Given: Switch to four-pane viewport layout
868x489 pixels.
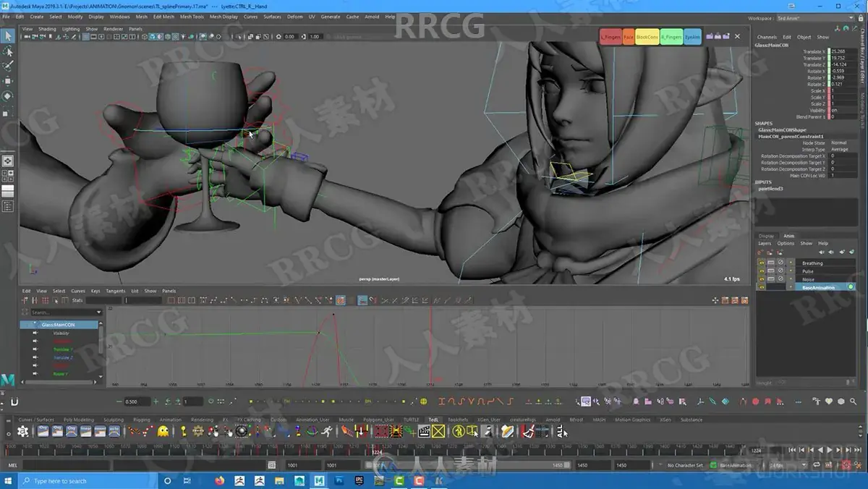Looking at the screenshot, I should [8, 176].
